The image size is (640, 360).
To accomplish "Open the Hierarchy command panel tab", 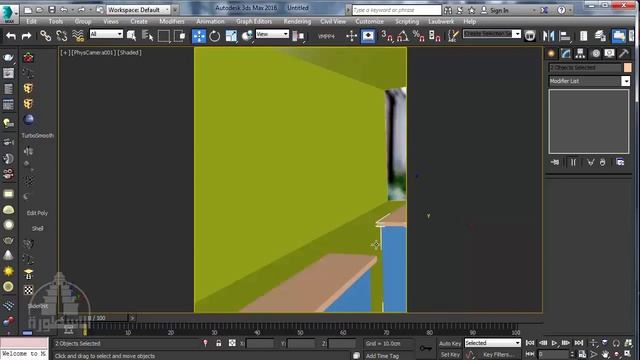I will click(x=580, y=53).
